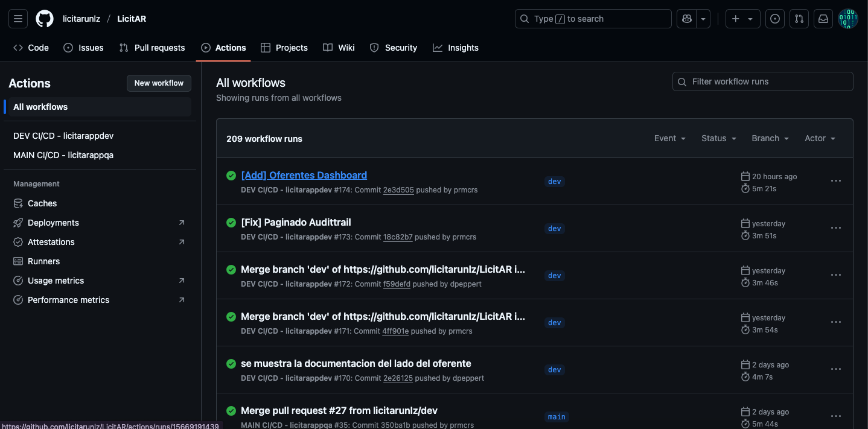The width and height of the screenshot is (868, 429).
Task: Open options for Merge pull request #27 run
Action: click(836, 416)
